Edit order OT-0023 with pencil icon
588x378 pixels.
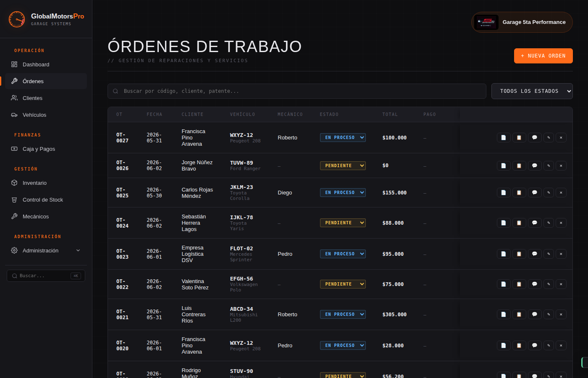tap(549, 254)
